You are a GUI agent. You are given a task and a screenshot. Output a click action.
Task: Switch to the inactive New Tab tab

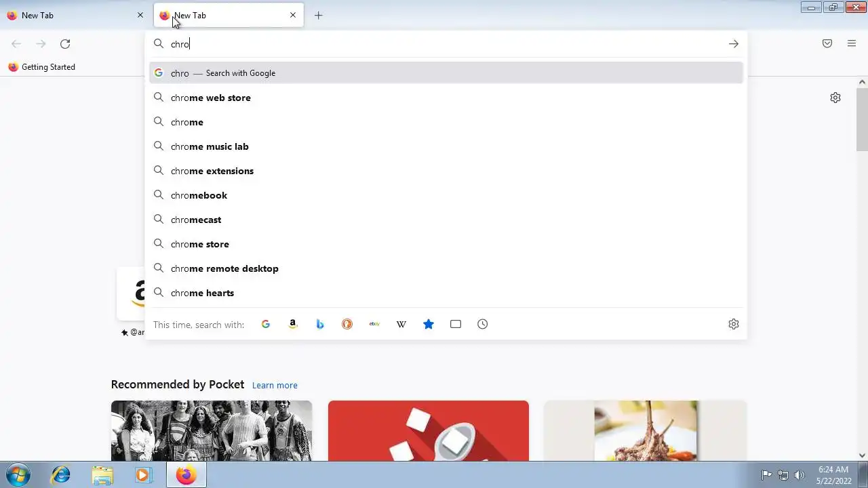75,15
